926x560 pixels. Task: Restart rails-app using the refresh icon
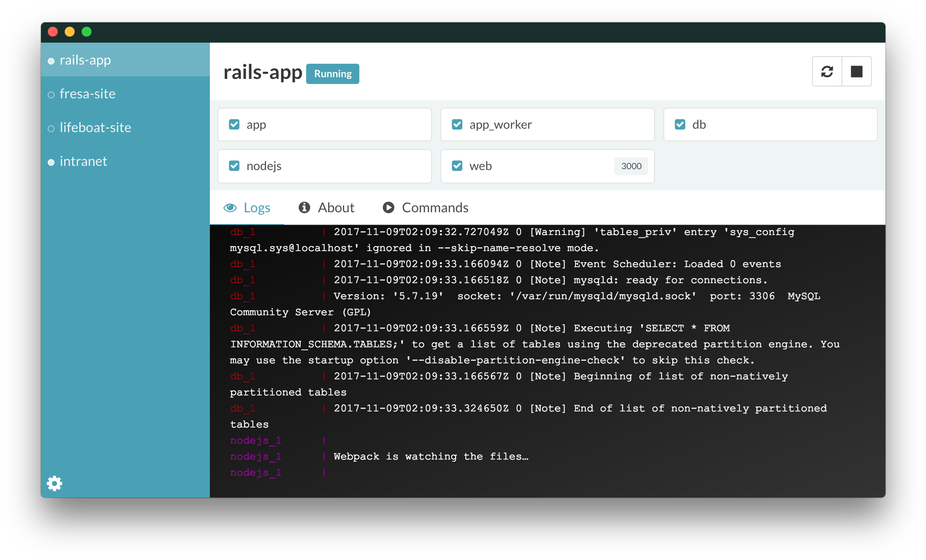coord(827,71)
